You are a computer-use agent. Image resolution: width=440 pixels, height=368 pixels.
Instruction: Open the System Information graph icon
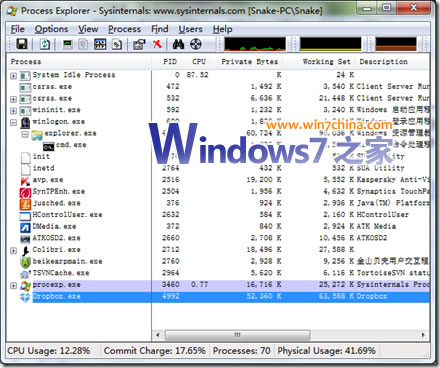[68, 44]
